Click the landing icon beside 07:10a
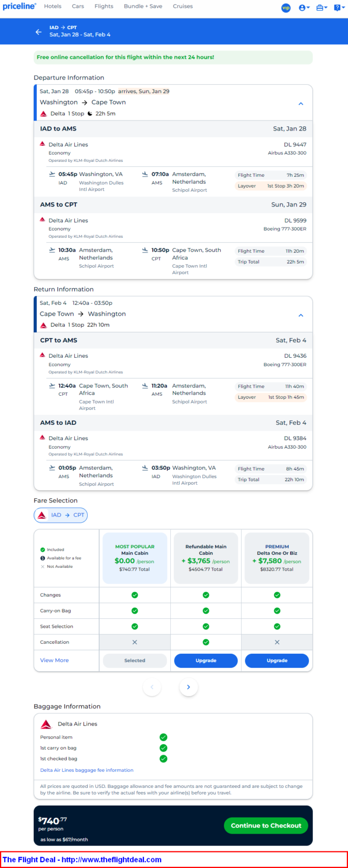This screenshot has width=348, height=868. tap(145, 174)
